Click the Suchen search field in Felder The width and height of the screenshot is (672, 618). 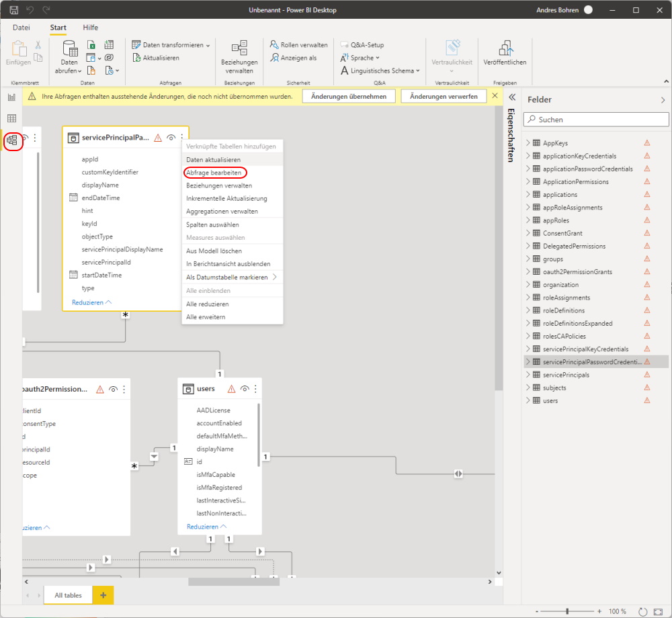595,120
